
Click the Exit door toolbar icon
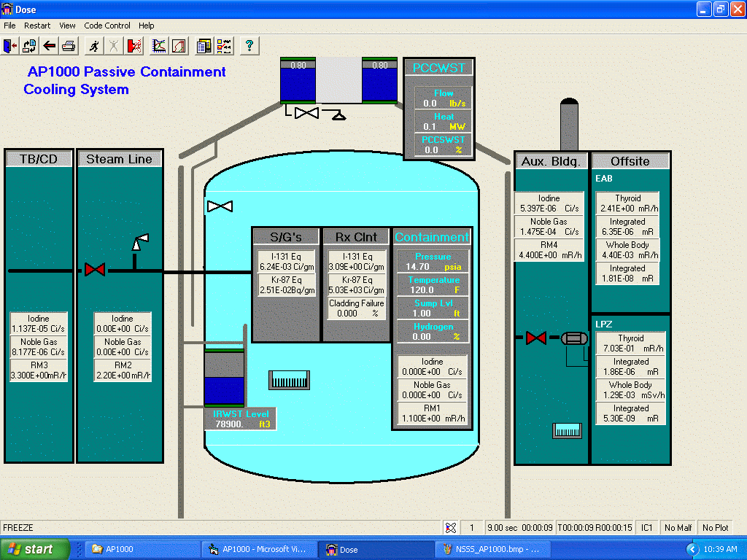point(10,46)
